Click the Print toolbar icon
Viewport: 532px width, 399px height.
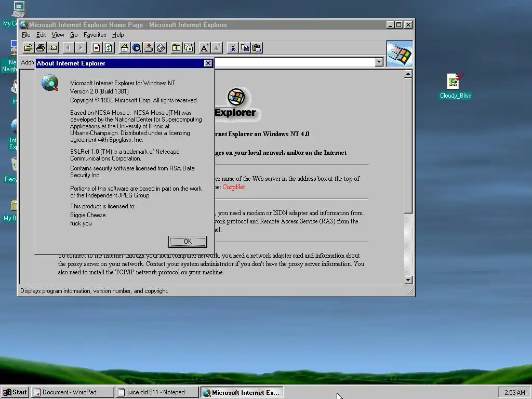pyautogui.click(x=41, y=48)
